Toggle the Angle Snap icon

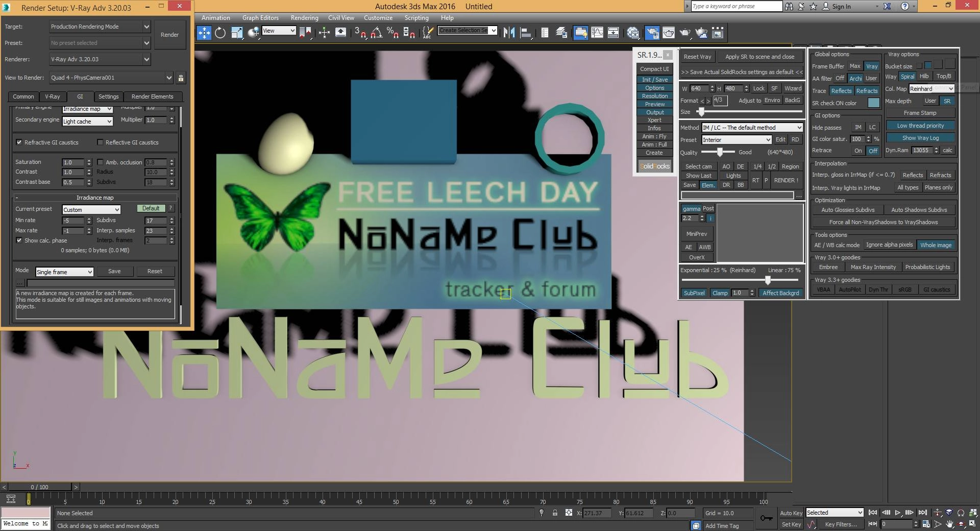tap(376, 33)
